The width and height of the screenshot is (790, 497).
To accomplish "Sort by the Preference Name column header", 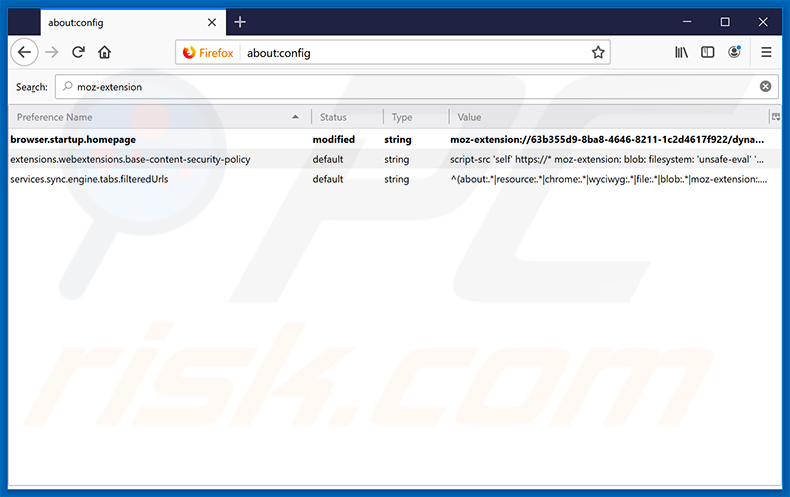I will pos(159,117).
